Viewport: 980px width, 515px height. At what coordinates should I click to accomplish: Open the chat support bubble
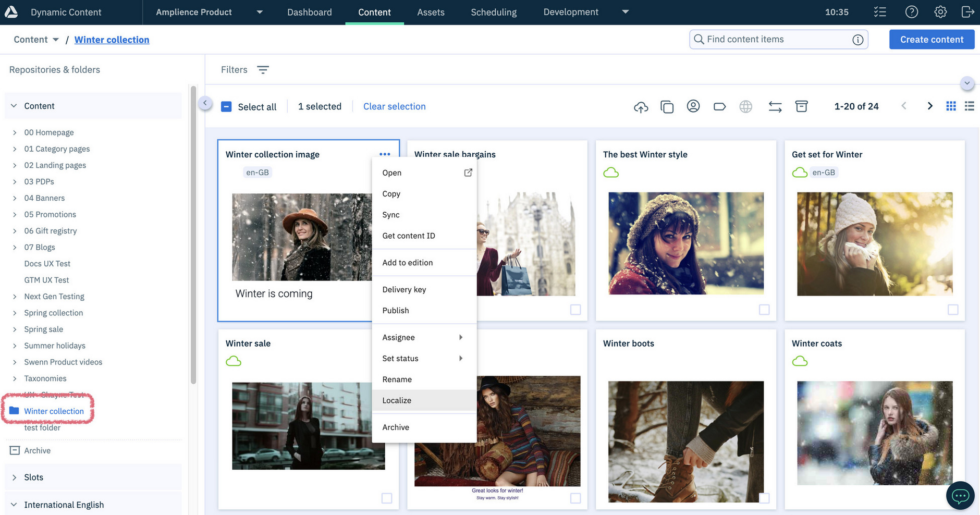coord(960,495)
